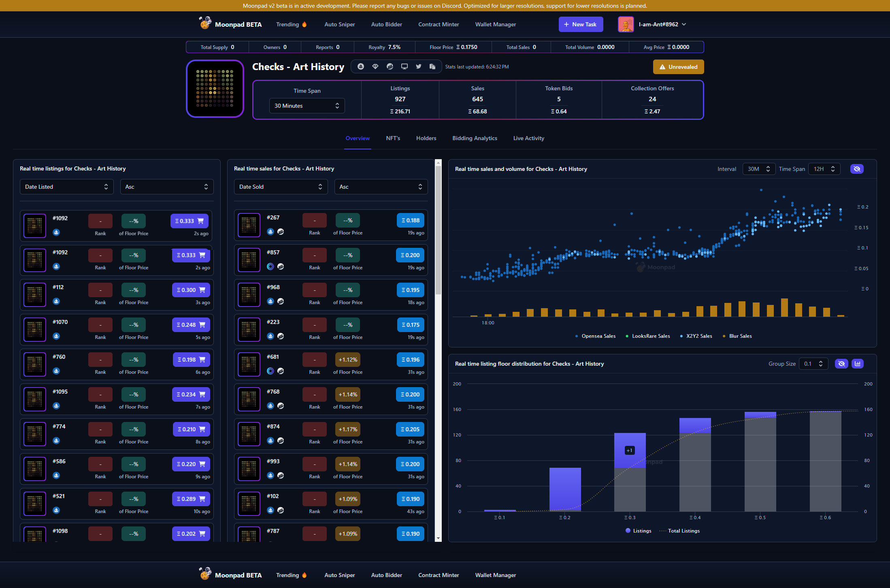The height and width of the screenshot is (588, 890).
Task: Visit the collection website monitor icon
Action: pyautogui.click(x=404, y=66)
